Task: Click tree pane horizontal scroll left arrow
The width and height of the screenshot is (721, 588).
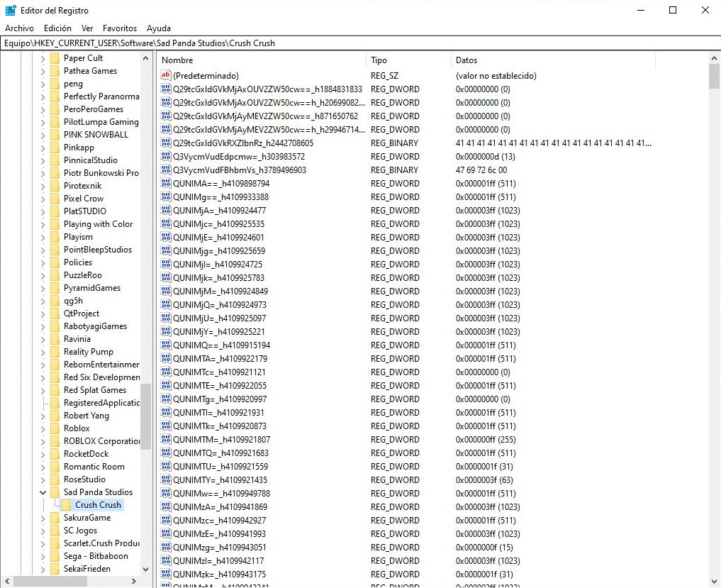Action: click(7, 582)
